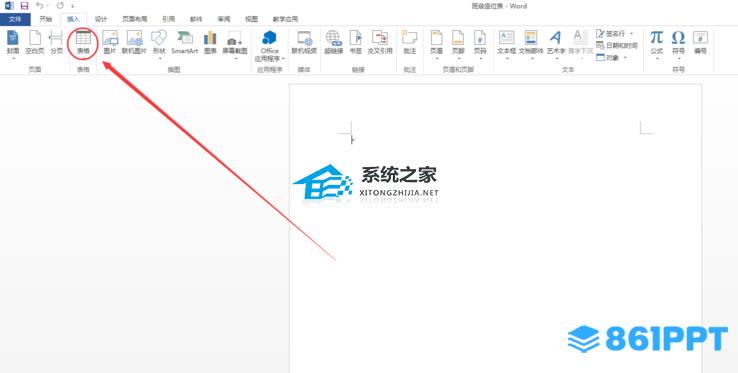Image resolution: width=738 pixels, height=373 pixels.
Task: Insert a Chart (图表)
Action: tap(210, 43)
